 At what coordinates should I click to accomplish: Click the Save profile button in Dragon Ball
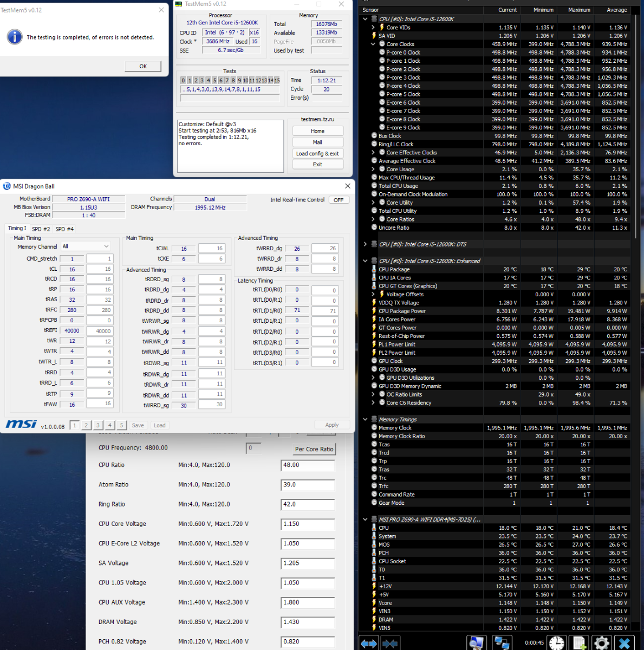(x=138, y=425)
